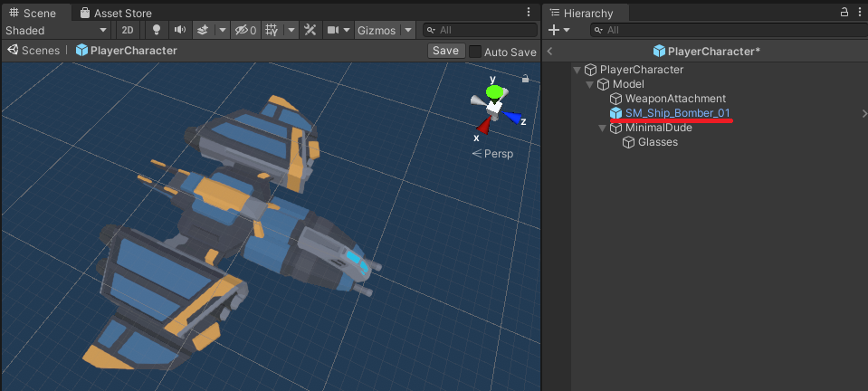The width and height of the screenshot is (868, 391).
Task: Align view to green Y axis
Action: point(495,92)
